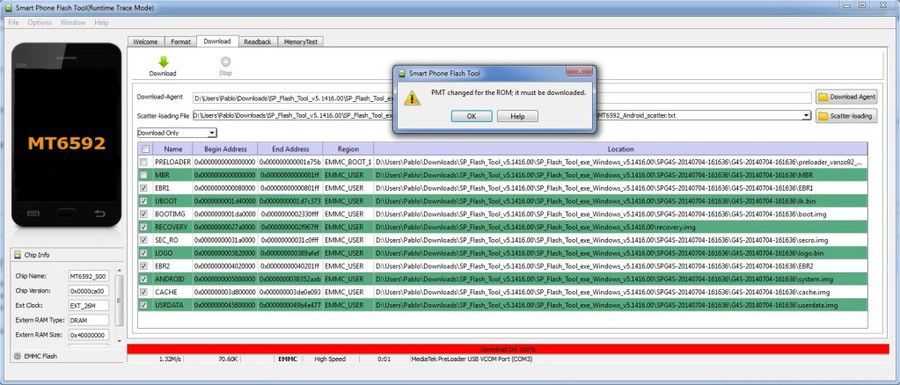Uncheck the RECOVERY partition checkbox
The height and width of the screenshot is (385, 900).
coord(143,227)
